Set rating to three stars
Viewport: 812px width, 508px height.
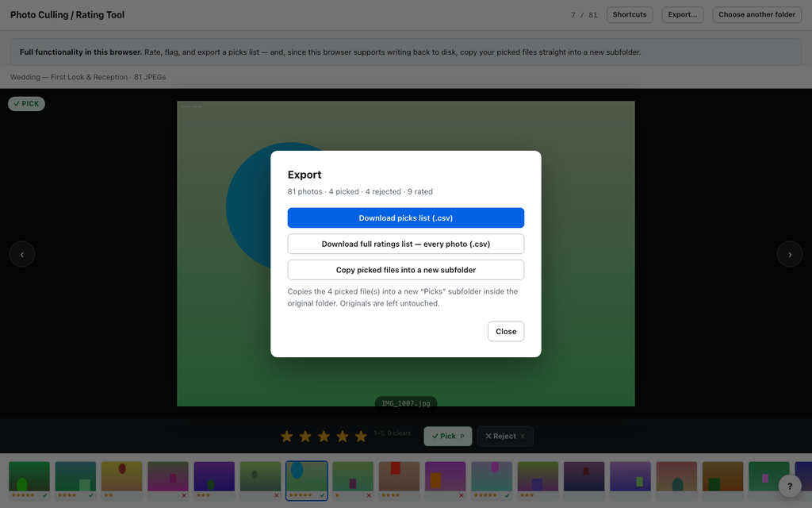pyautogui.click(x=324, y=437)
